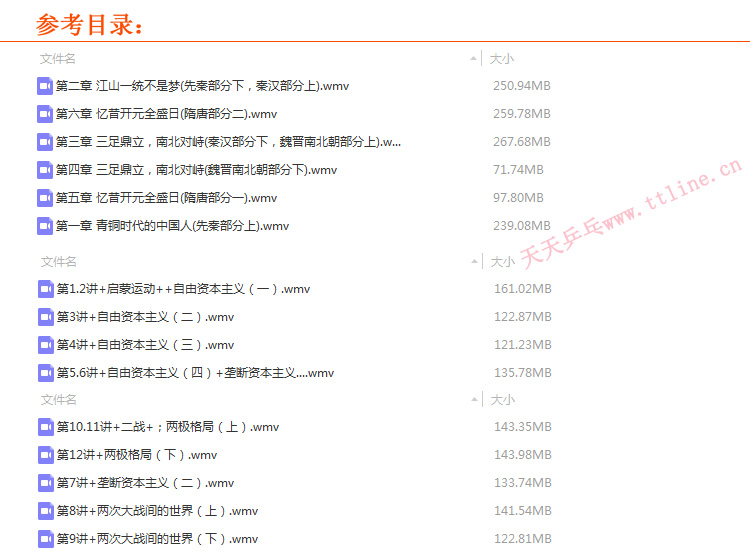Screen dimensions: 750x553
Task: Click video icon for 第二章 江山一统不是梦 file
Action: tap(45, 86)
